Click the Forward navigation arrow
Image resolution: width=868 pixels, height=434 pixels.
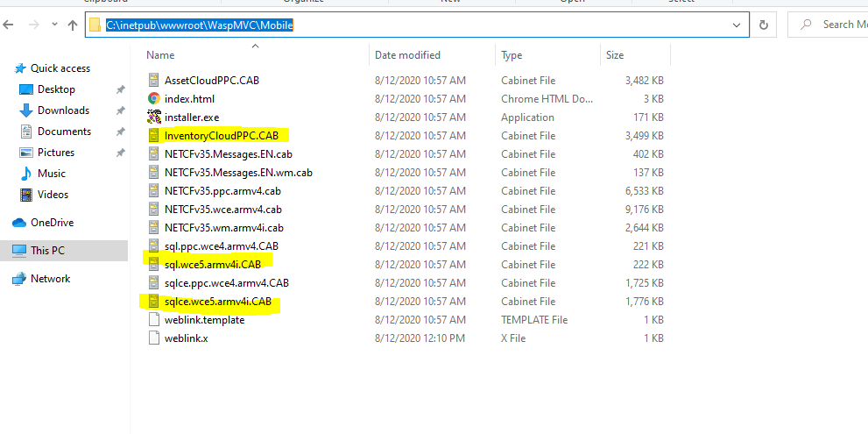[x=34, y=25]
